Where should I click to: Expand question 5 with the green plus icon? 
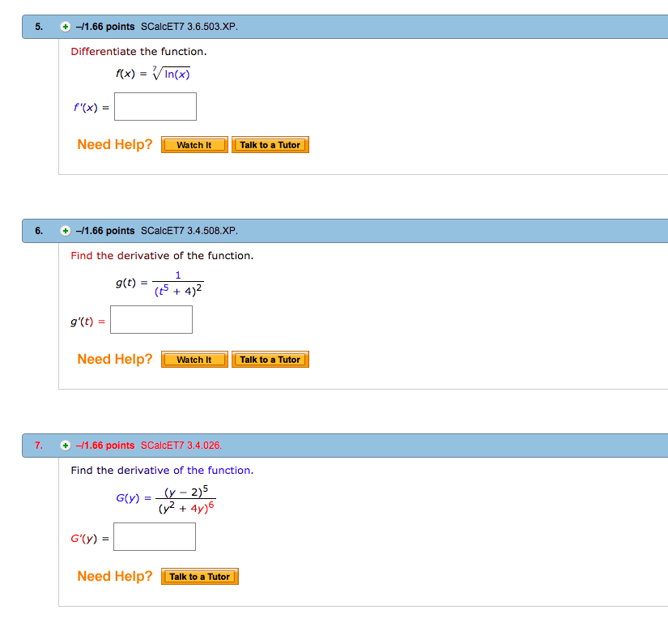coord(66,27)
